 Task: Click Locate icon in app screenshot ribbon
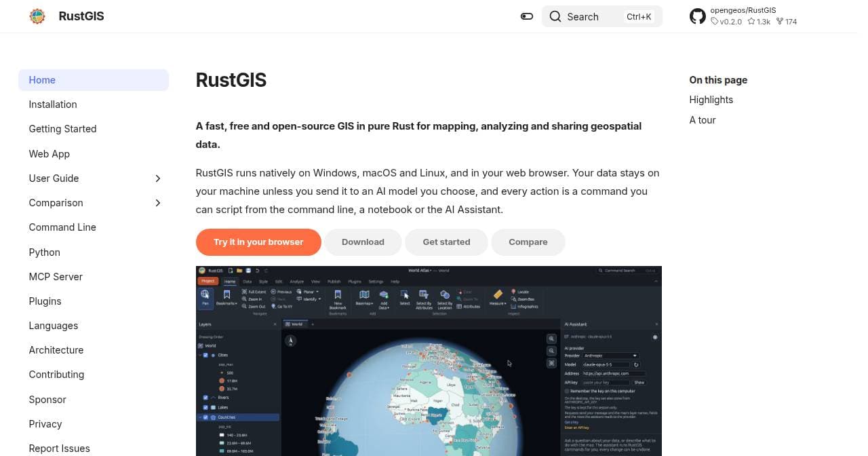point(513,292)
